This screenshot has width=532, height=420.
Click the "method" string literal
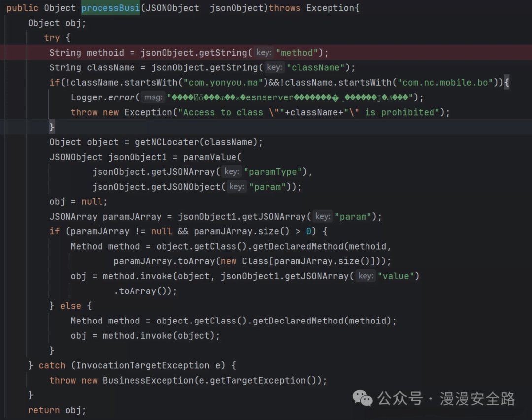[297, 53]
